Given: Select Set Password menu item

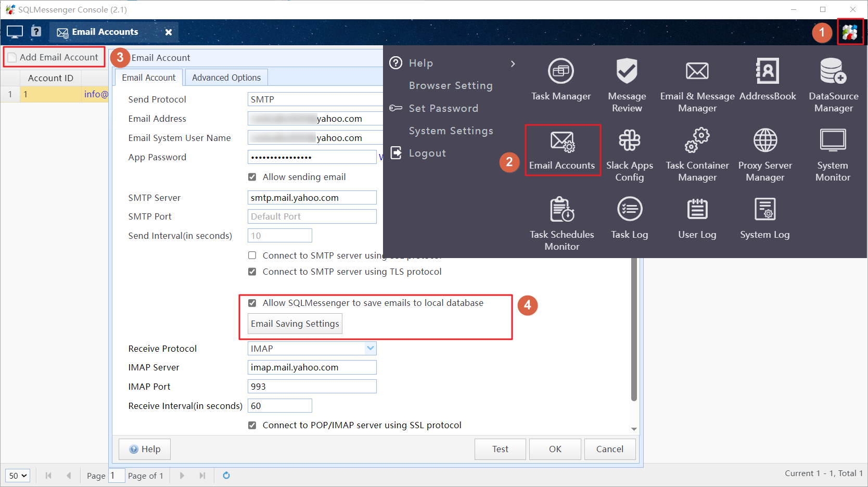Looking at the screenshot, I should coord(443,108).
